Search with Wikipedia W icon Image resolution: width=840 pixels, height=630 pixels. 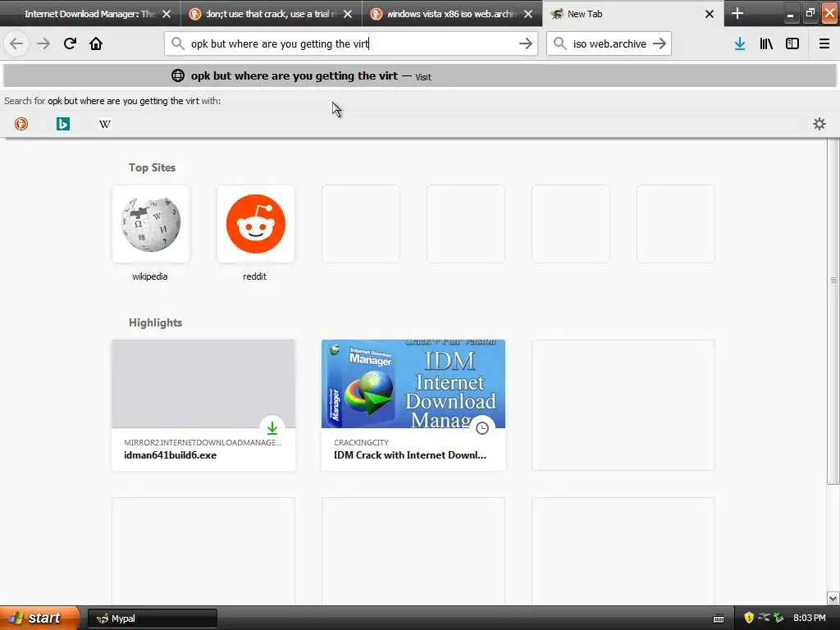pos(105,125)
